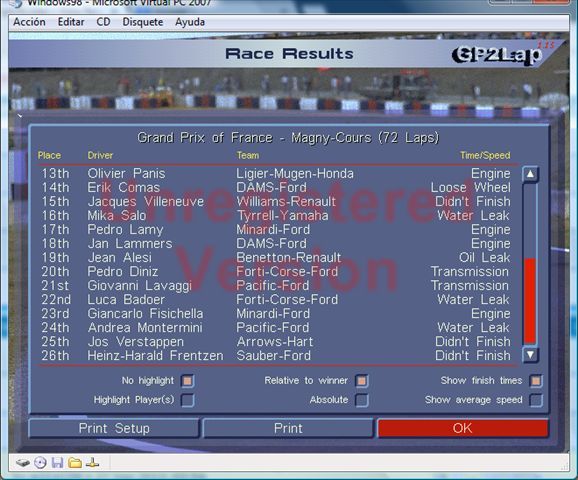The height and width of the screenshot is (480, 578).
Task: Open the Editar menu
Action: point(71,22)
